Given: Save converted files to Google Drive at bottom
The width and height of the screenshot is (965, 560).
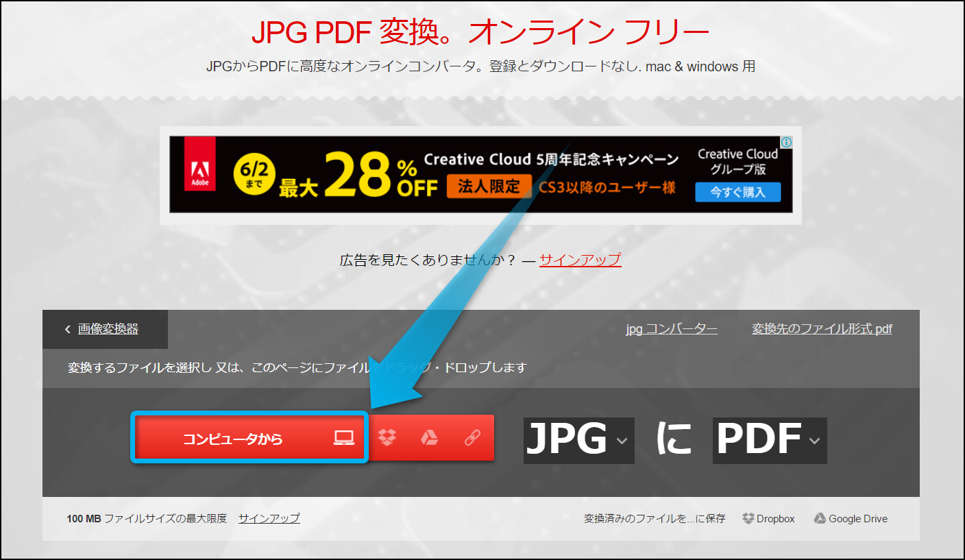Looking at the screenshot, I should (851, 519).
